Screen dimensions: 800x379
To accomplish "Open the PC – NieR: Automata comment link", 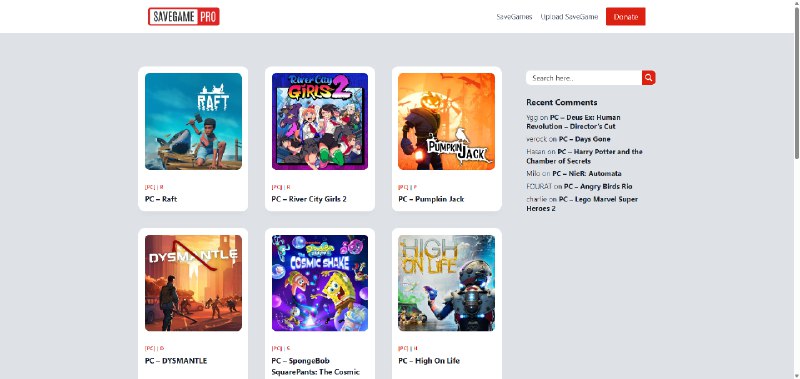I will 587,173.
